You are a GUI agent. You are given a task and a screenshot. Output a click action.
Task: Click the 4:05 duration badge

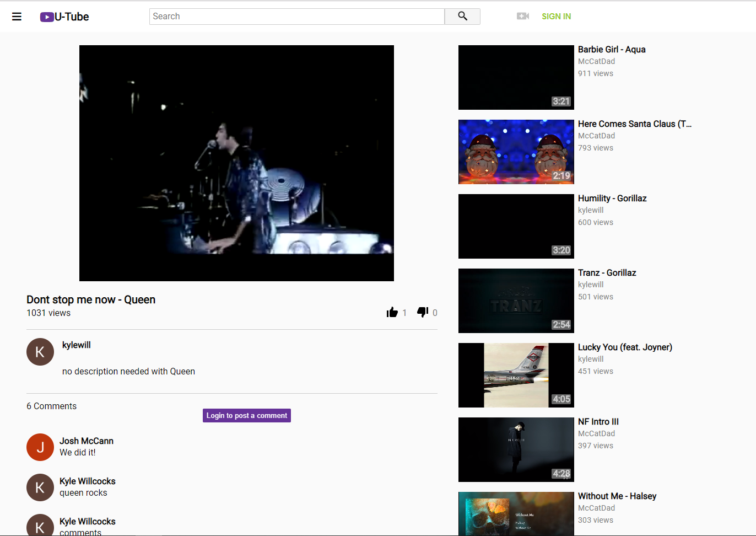pos(561,399)
